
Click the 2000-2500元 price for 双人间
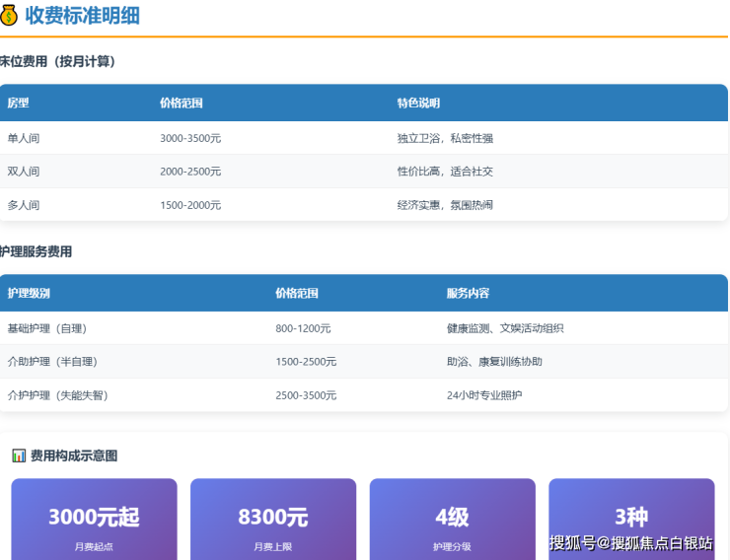[x=190, y=172]
